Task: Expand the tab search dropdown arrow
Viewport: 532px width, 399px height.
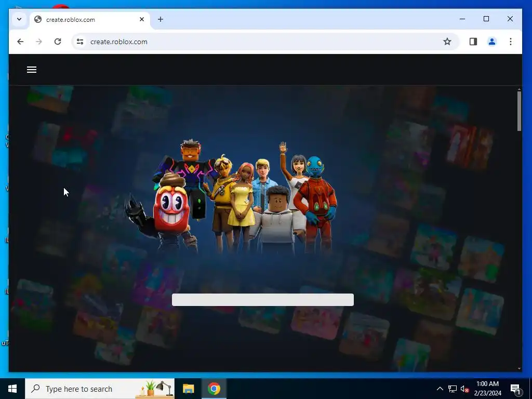Action: [x=19, y=19]
